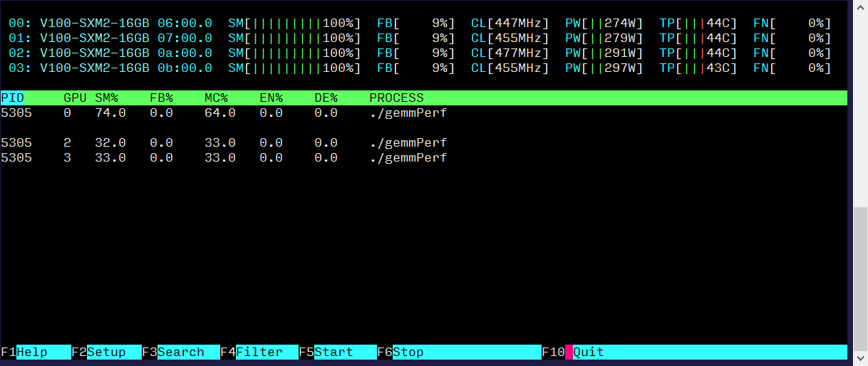
Task: Click the 297W power meter for GPU 03
Action: coord(604,68)
